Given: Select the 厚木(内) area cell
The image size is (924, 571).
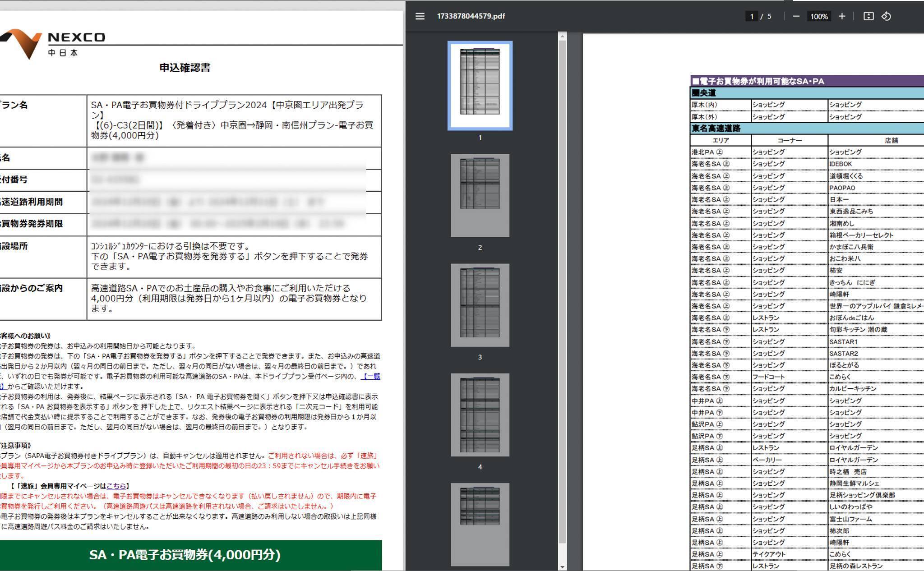Looking at the screenshot, I should pyautogui.click(x=721, y=105).
